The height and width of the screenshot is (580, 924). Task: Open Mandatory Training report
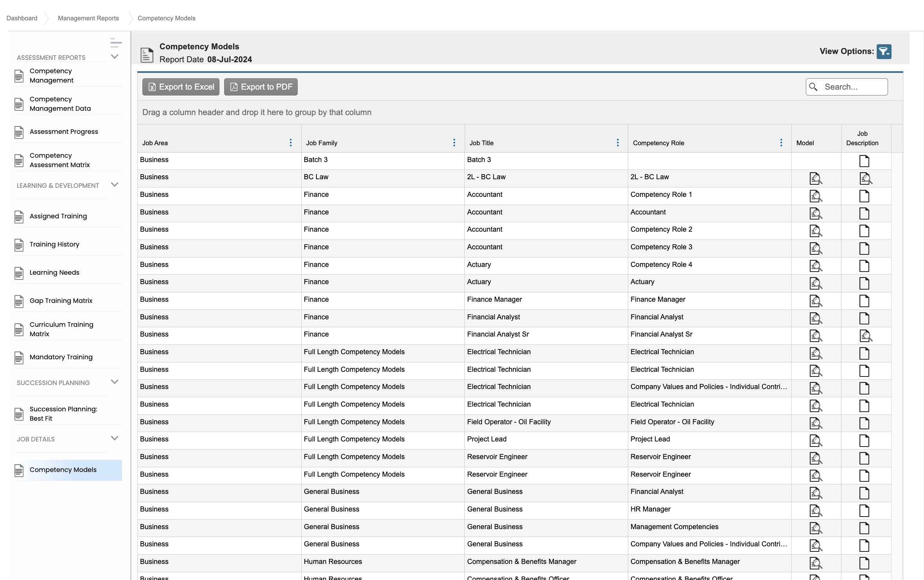coord(68,357)
